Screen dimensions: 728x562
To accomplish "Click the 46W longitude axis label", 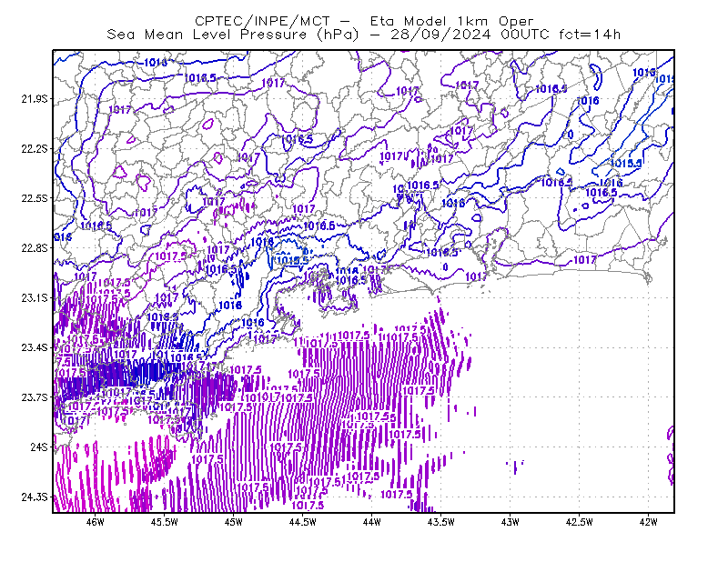I will click(96, 522).
